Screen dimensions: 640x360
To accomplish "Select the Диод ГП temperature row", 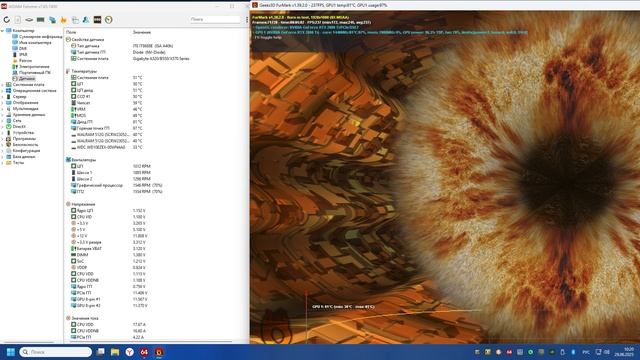I will (107, 122).
